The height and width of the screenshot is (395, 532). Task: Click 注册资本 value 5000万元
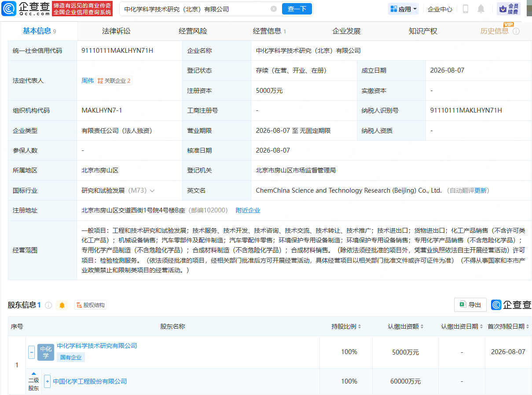pos(269,91)
